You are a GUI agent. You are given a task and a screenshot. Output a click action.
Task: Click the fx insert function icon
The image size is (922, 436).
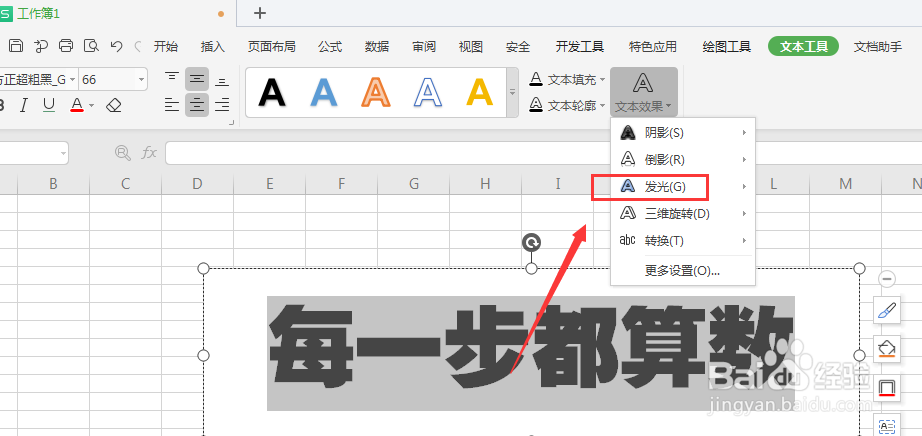coord(149,153)
